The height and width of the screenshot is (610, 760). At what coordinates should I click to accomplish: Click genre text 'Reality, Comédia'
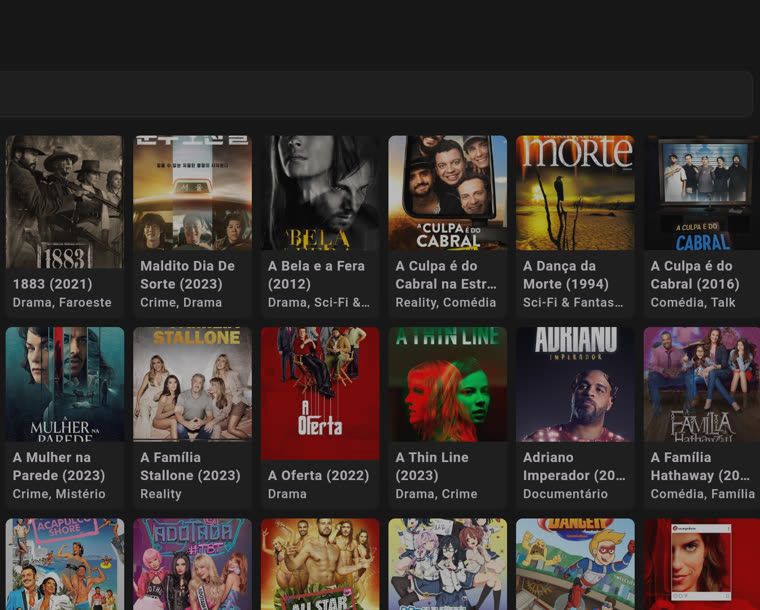[x=445, y=302]
